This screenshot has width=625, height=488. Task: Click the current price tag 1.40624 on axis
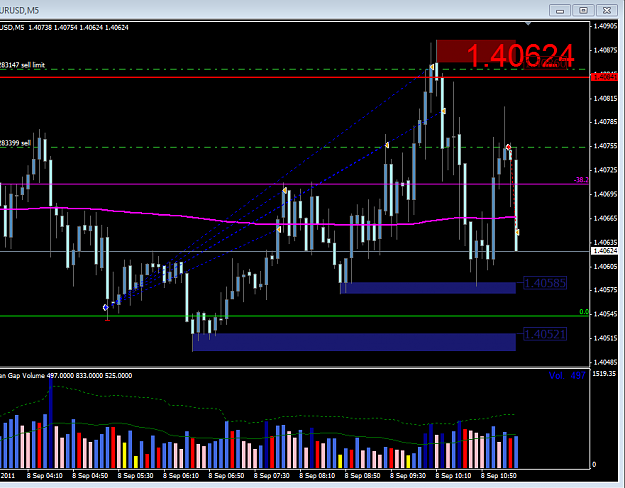[605, 251]
